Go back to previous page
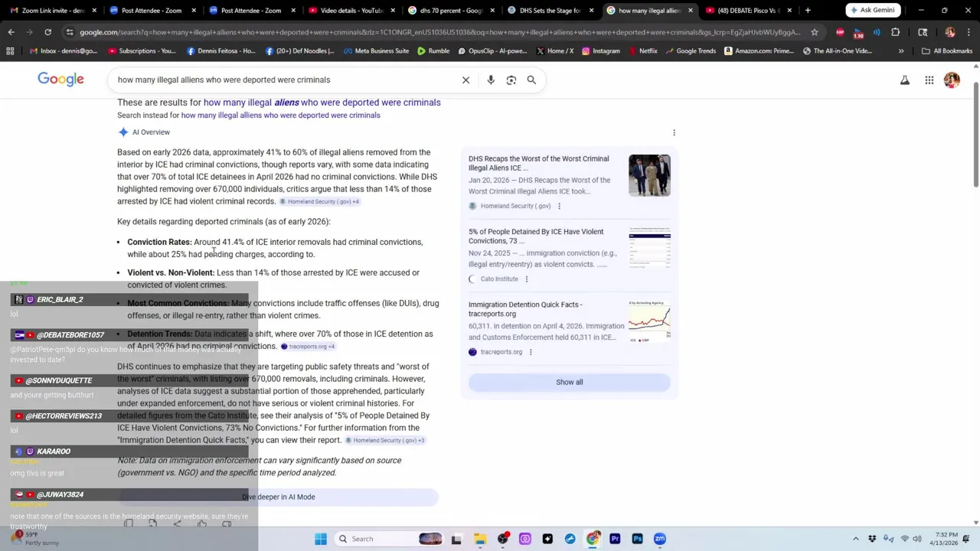 tap(11, 32)
